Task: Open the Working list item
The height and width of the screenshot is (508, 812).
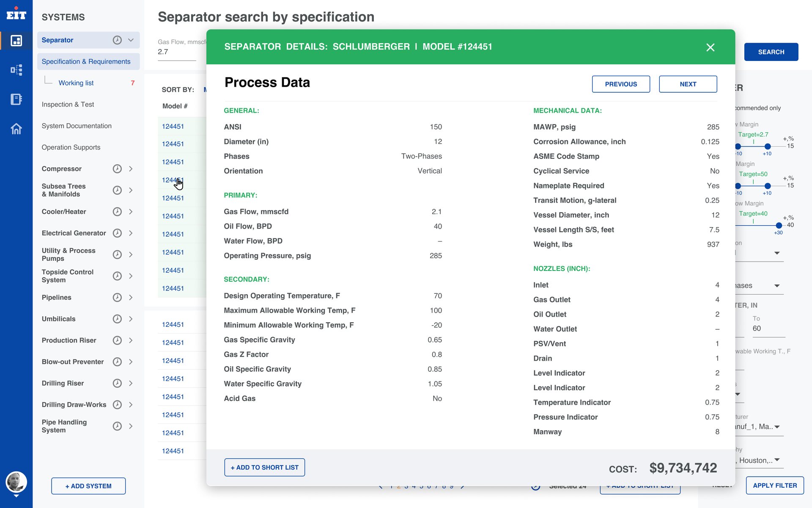Action: [76, 83]
